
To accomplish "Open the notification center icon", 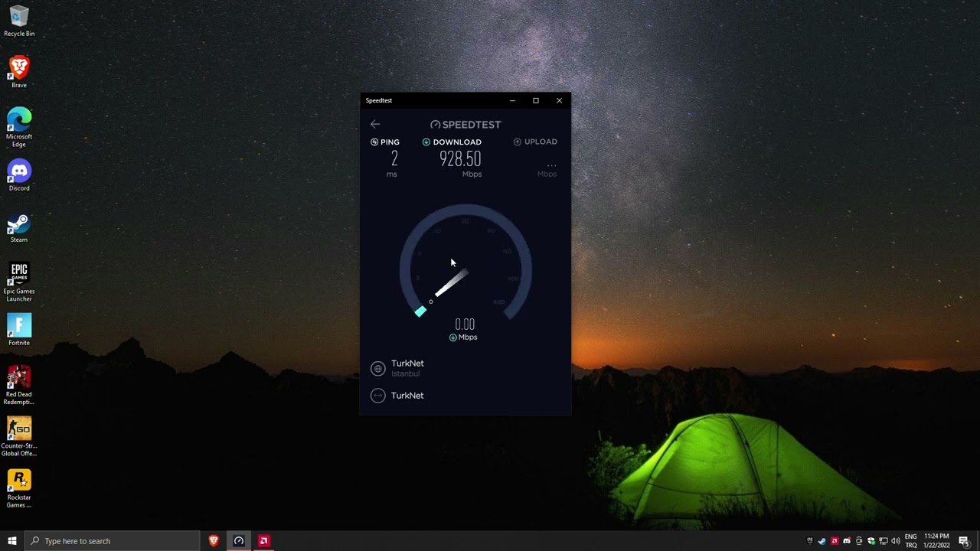I will point(964,541).
